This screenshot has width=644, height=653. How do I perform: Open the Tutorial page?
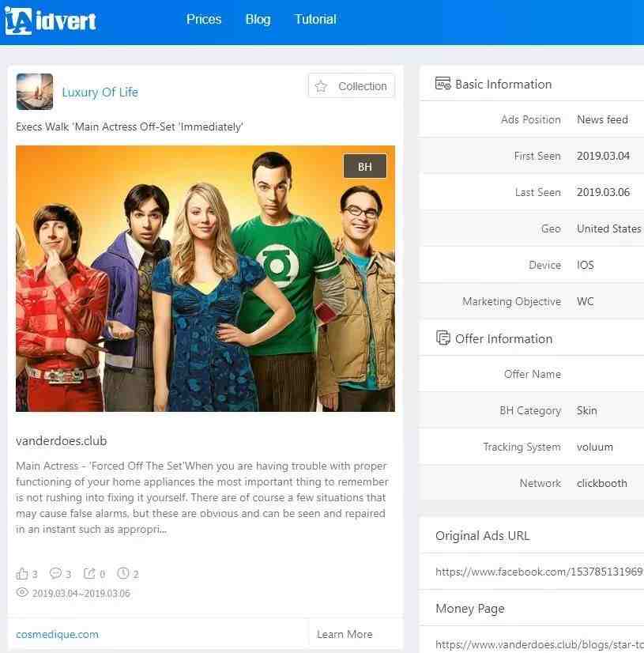point(315,19)
